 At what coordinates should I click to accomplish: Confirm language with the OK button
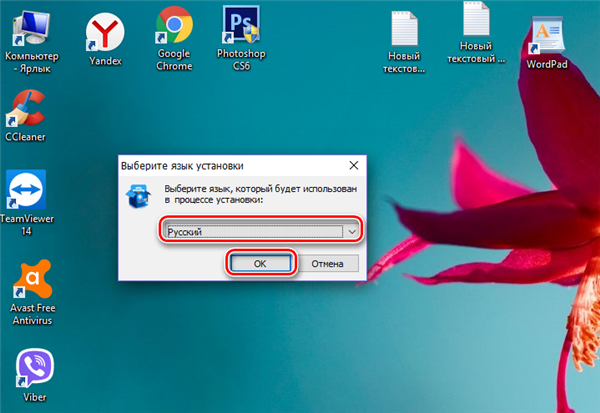(260, 263)
